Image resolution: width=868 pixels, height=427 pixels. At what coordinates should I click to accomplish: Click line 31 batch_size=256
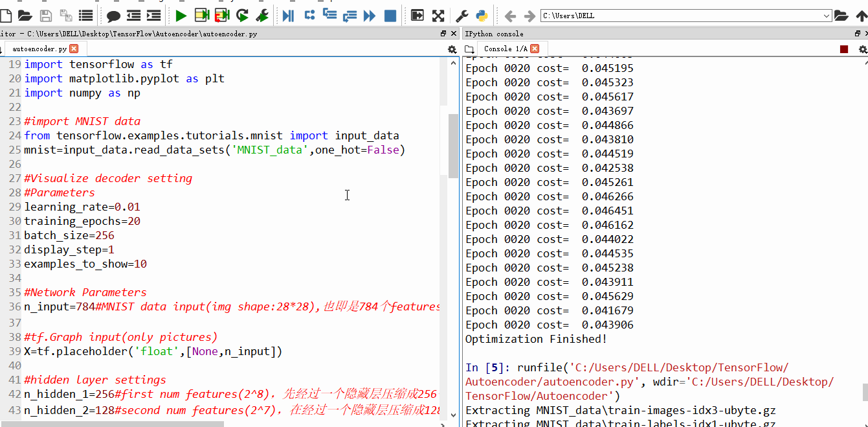[69, 235]
